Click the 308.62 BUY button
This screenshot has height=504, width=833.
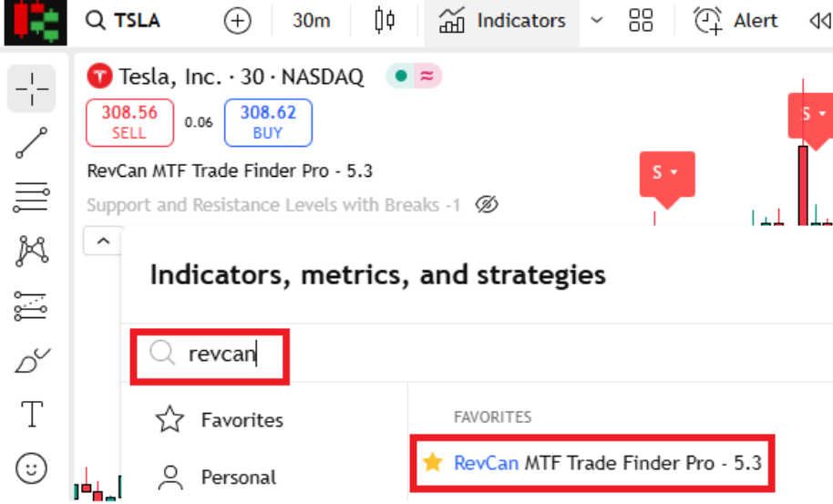[x=268, y=123]
